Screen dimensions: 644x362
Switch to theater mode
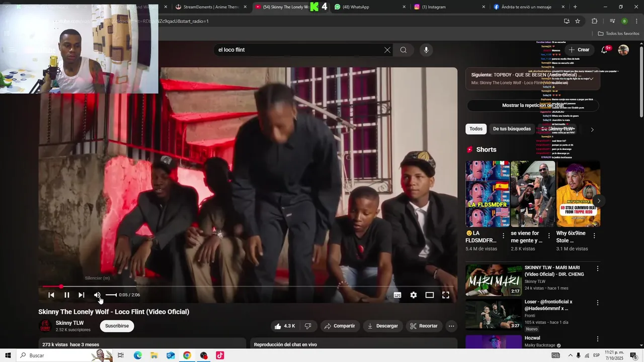[430, 295]
